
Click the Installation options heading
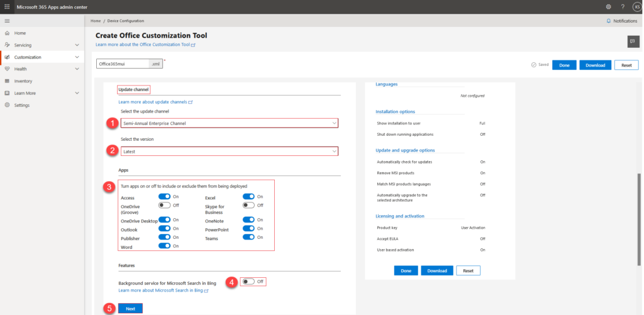click(x=395, y=112)
